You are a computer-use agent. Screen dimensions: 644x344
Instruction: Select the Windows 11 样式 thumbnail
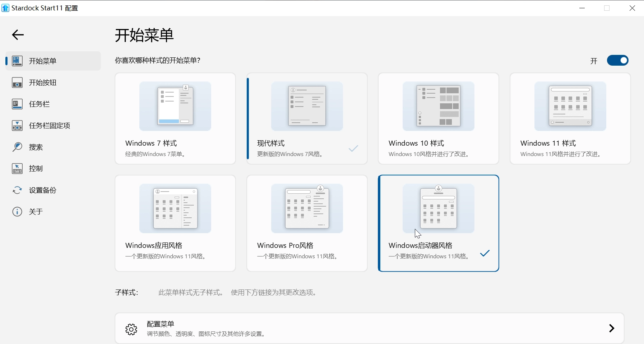(x=570, y=106)
